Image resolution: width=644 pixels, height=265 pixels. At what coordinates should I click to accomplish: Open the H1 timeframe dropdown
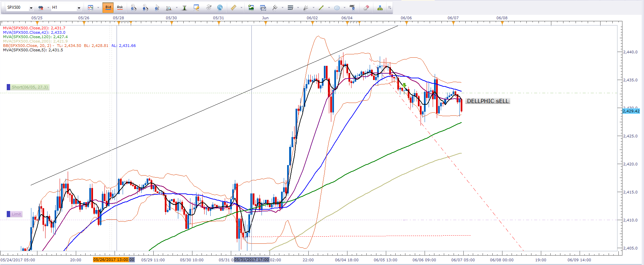[x=79, y=8]
